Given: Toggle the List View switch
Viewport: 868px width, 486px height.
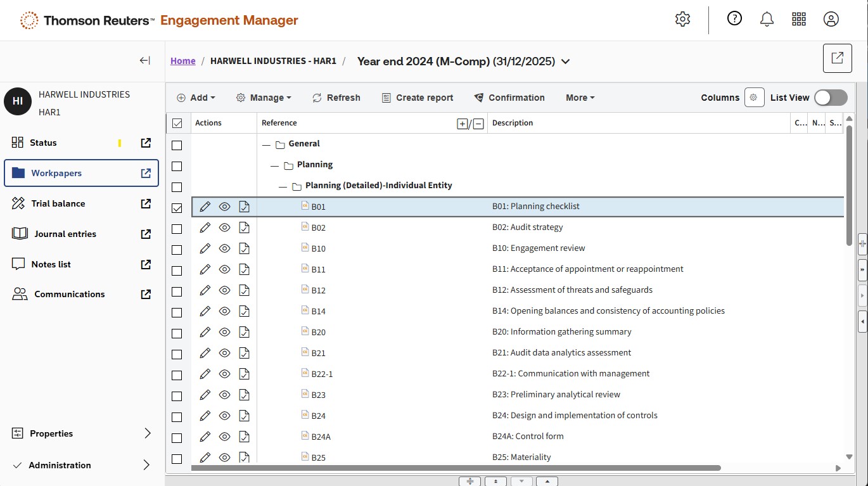Looking at the screenshot, I should tap(830, 98).
